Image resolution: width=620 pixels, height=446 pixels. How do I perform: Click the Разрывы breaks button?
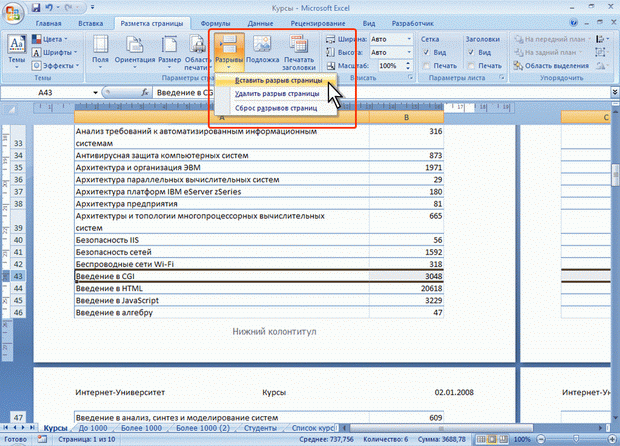[229, 52]
